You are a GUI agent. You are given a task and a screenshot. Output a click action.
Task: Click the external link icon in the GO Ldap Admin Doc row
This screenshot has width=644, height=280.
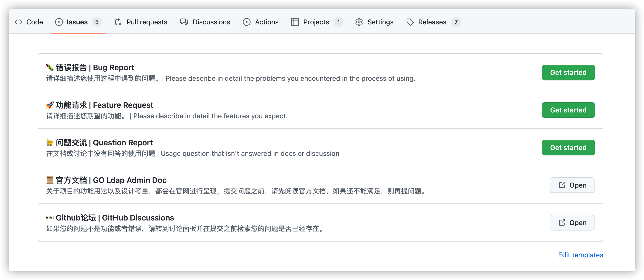click(x=562, y=185)
